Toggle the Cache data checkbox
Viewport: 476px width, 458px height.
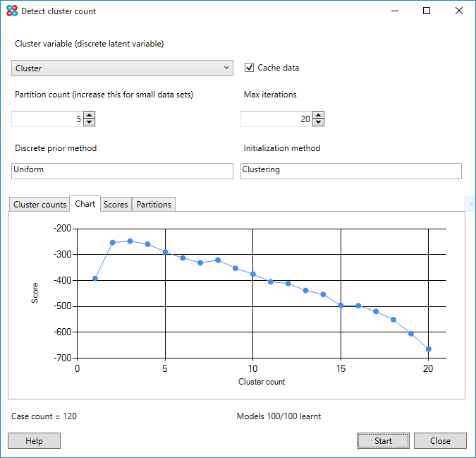point(249,68)
